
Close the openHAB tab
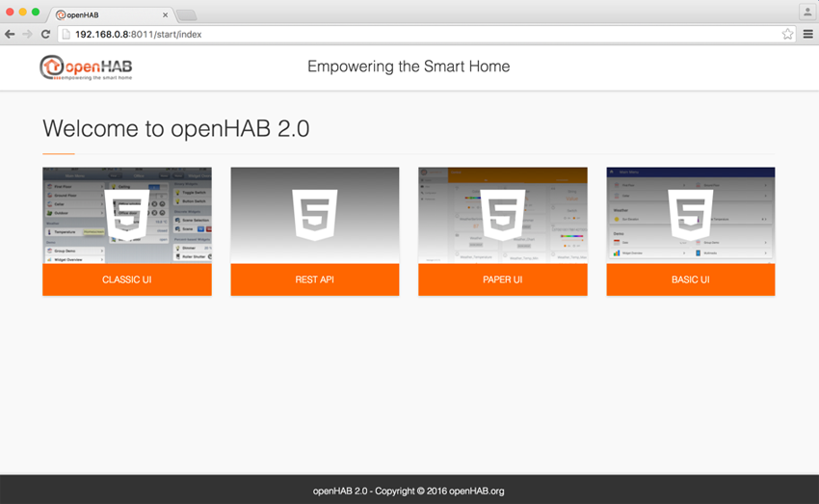point(165,14)
